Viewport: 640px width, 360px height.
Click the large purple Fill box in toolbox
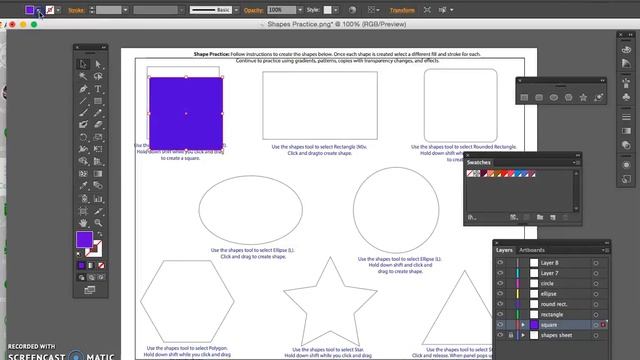point(84,240)
